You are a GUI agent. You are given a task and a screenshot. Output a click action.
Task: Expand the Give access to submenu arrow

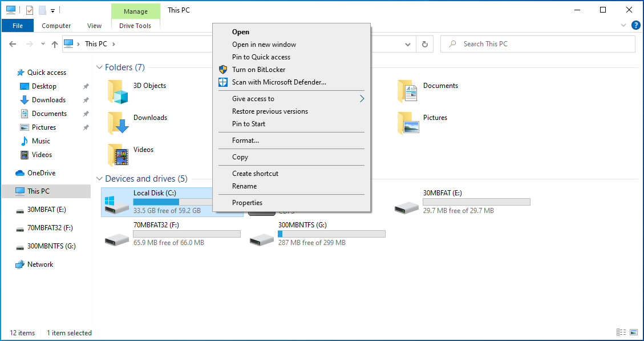click(x=362, y=99)
